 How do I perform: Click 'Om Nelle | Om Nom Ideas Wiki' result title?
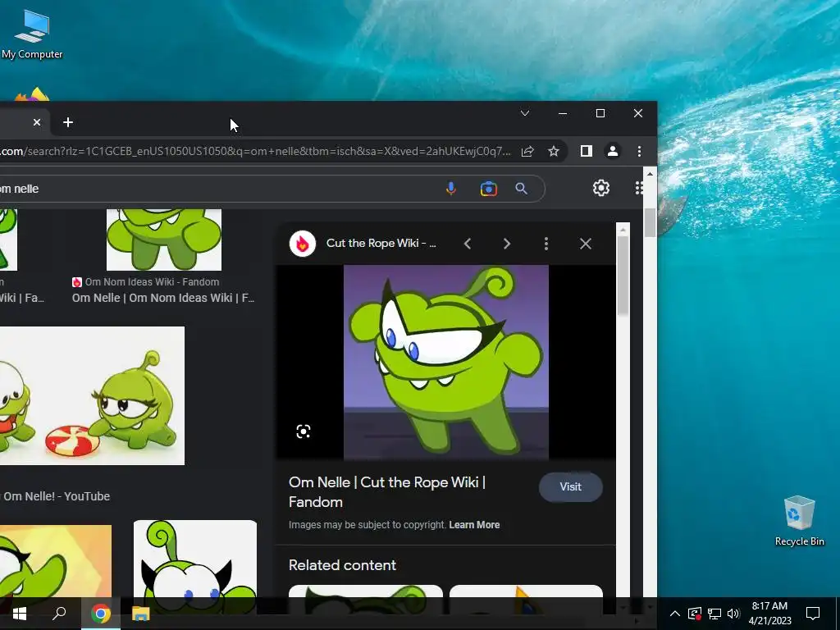tap(163, 298)
